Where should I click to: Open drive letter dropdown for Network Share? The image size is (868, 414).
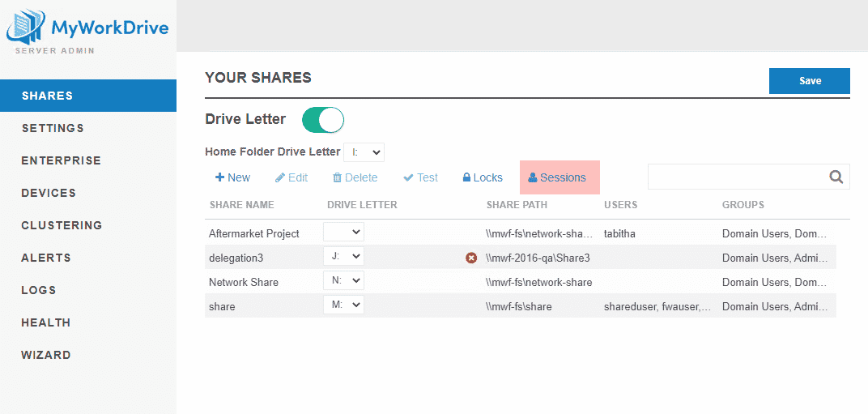tap(343, 281)
